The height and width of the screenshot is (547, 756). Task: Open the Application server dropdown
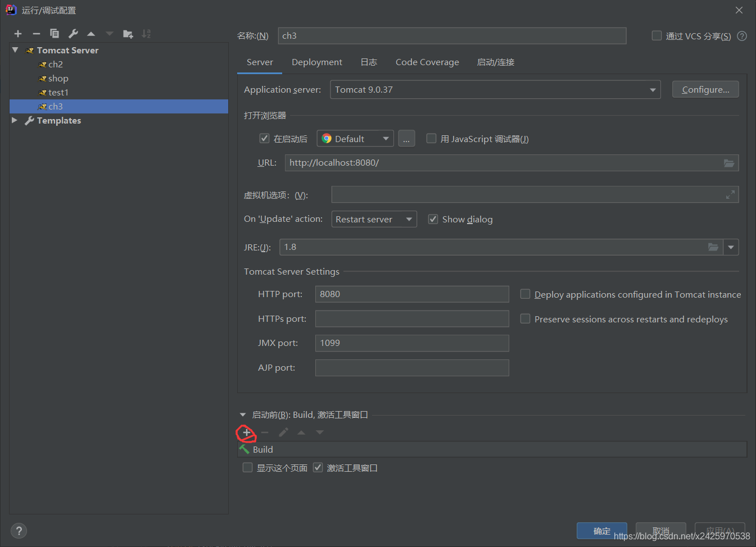tap(495, 90)
